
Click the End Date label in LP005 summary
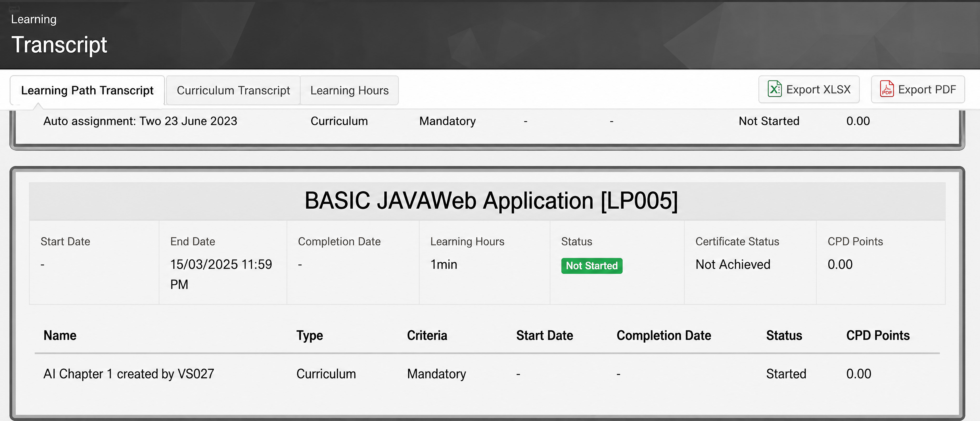coord(192,241)
